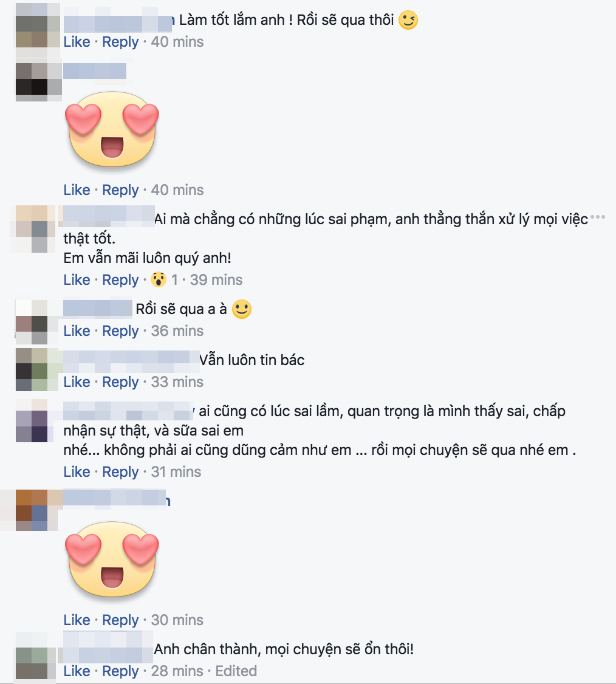Screen dimensions: 616x684
Task: Open blurred avatar of 'Vẫn luôn tin bác' commenter
Action: [38, 369]
